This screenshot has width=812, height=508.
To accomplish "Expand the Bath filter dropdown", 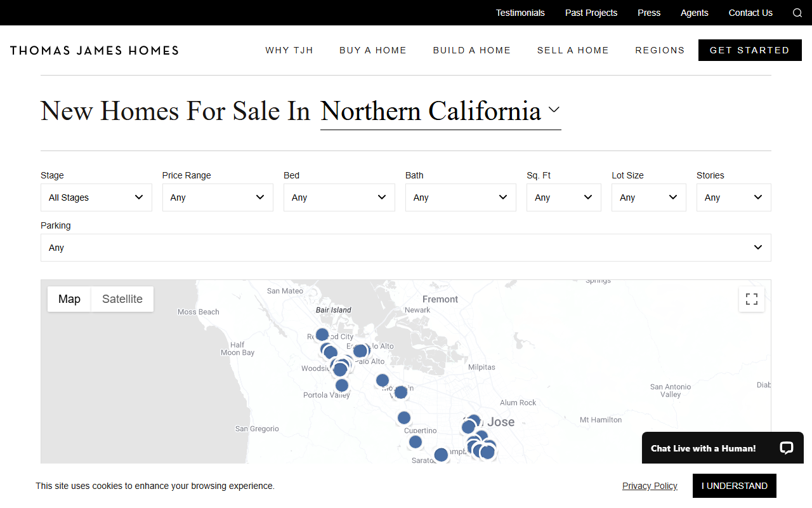I will point(461,197).
